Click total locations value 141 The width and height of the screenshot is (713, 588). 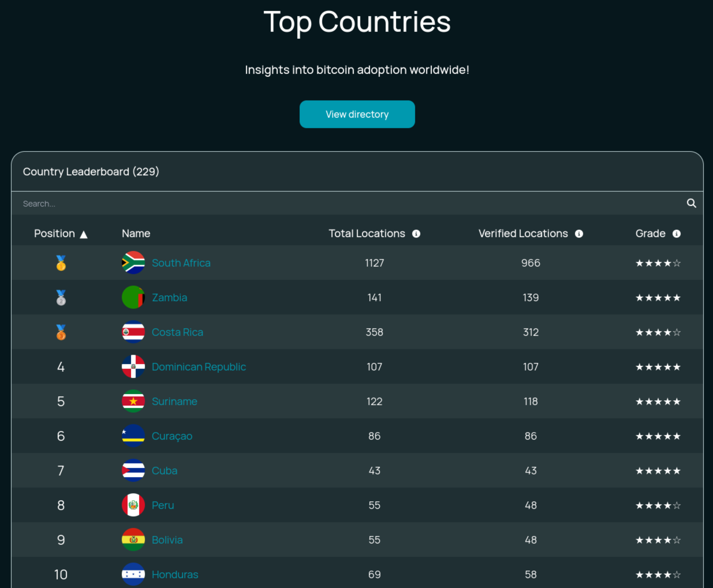374,297
